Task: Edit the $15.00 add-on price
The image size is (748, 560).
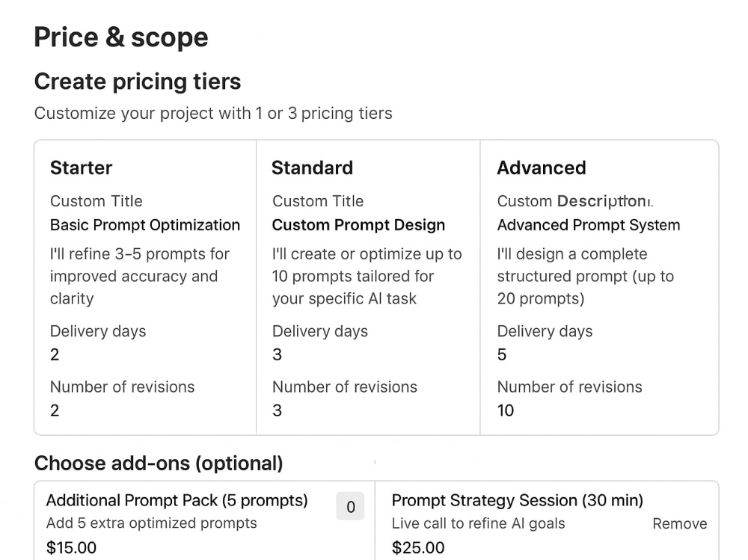Action: 72,547
